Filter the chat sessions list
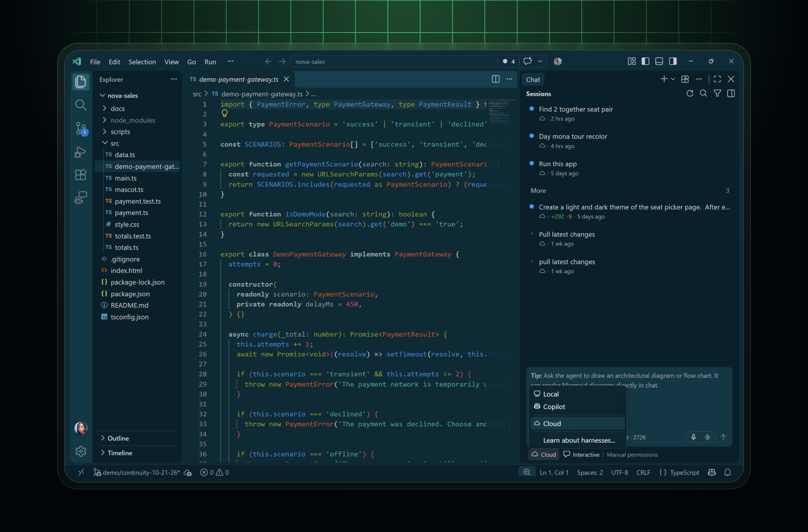 717,93
